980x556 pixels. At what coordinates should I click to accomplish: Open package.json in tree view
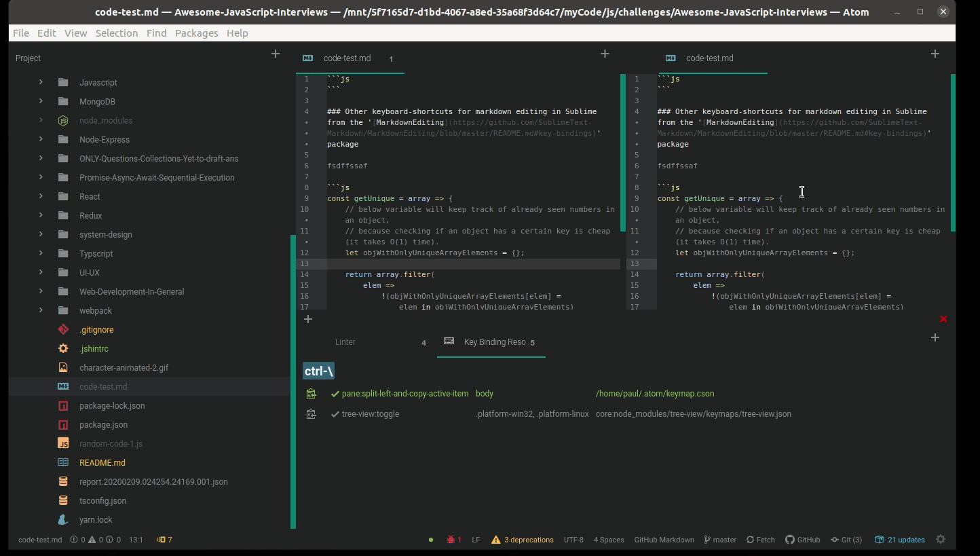pos(103,424)
